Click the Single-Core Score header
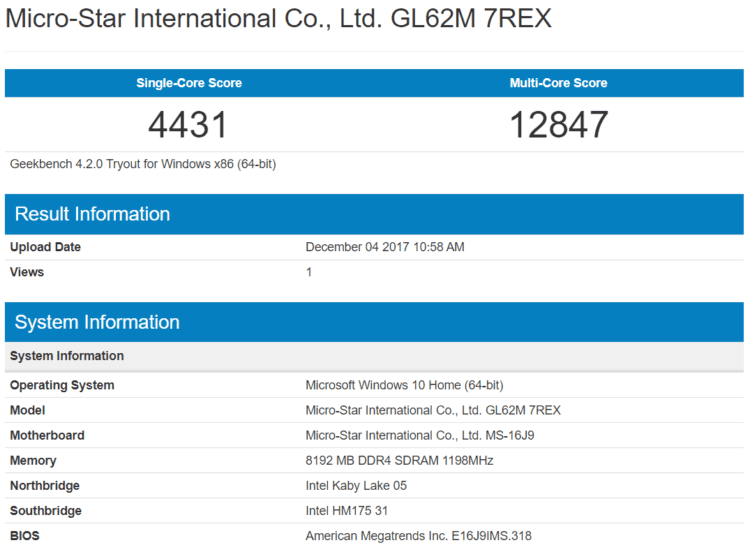The image size is (750, 545). click(189, 83)
